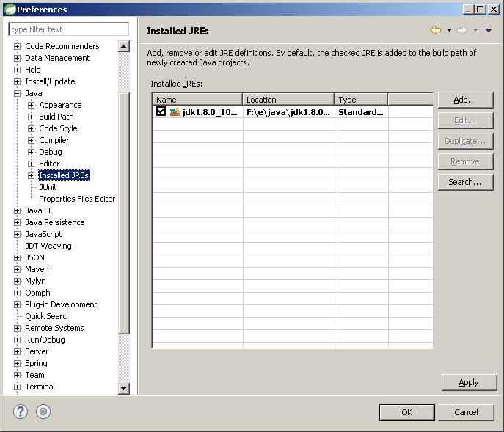Select Plug-in Development tree item
The image size is (504, 432).
(x=61, y=304)
